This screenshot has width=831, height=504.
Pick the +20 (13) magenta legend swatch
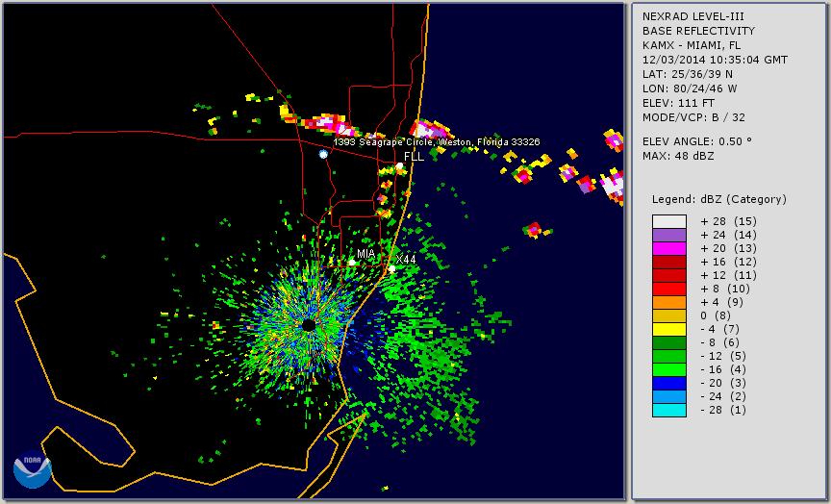pyautogui.click(x=669, y=248)
